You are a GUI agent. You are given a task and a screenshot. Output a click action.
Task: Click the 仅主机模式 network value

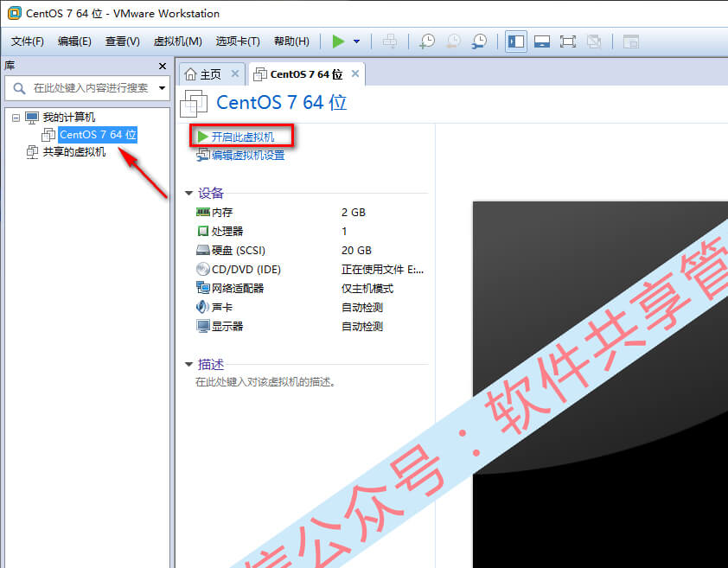tap(367, 289)
